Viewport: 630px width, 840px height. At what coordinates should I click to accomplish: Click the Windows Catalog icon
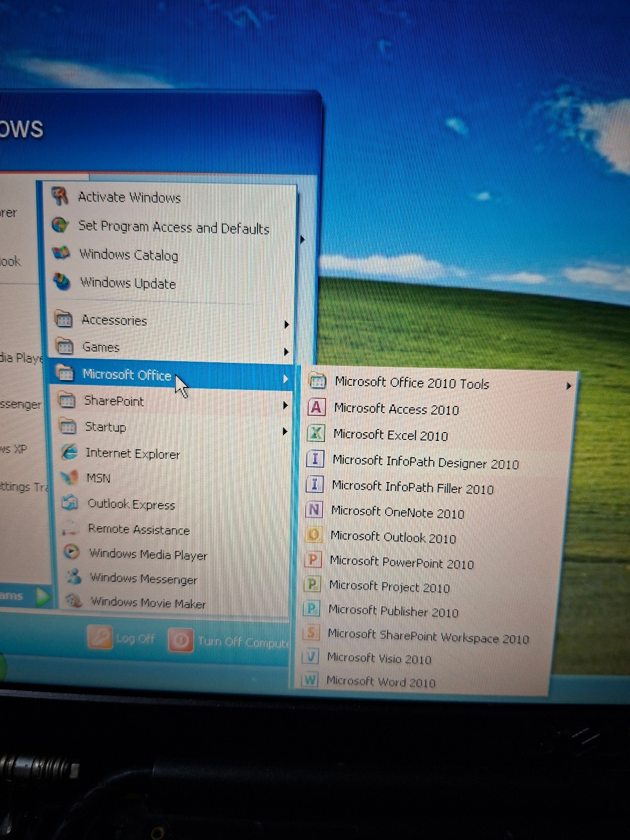pos(61,253)
